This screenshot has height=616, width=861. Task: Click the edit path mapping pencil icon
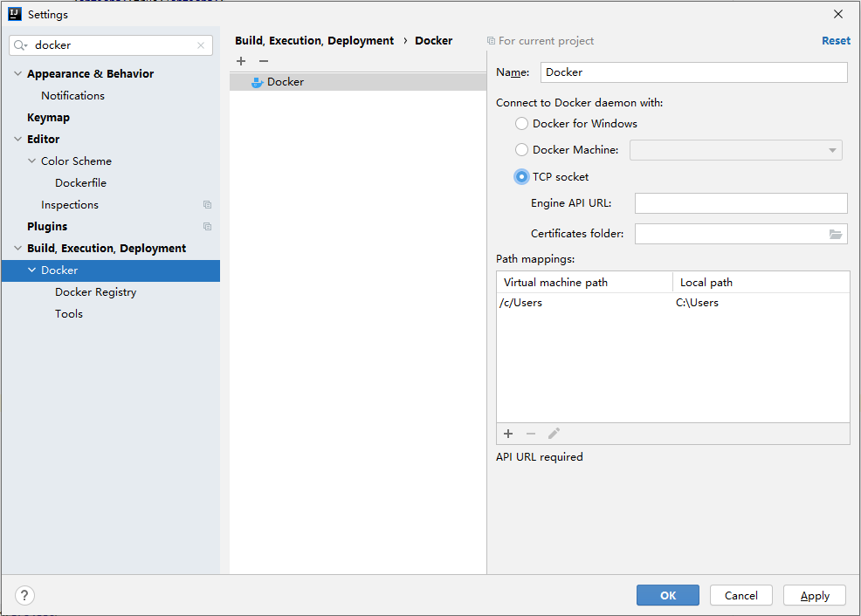554,434
